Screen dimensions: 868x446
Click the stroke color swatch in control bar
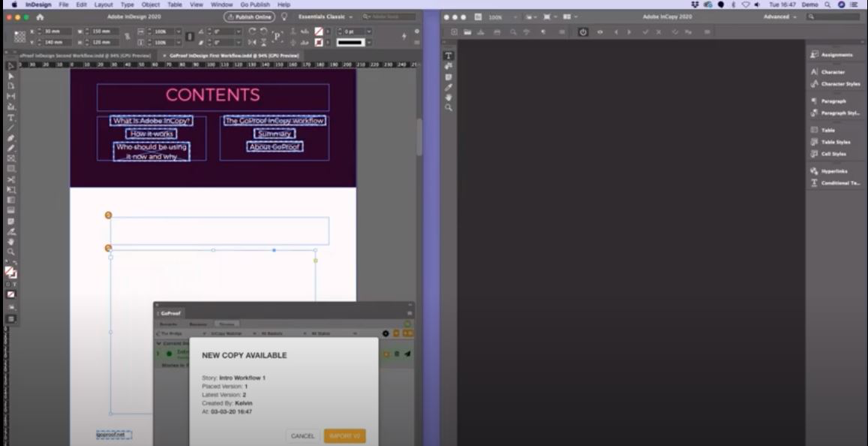point(319,42)
